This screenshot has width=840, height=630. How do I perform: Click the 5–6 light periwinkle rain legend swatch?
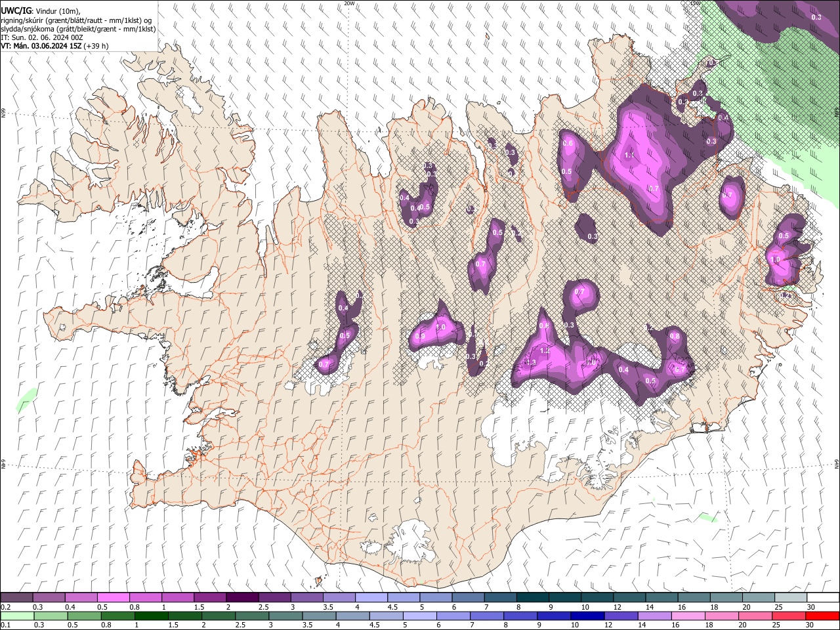coord(419,616)
